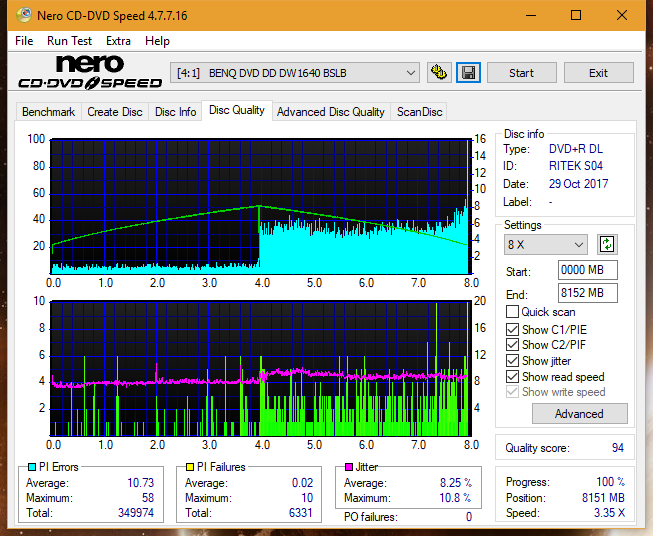Click the magenta Jitter legend swatch
This screenshot has width=653, height=536.
(349, 467)
